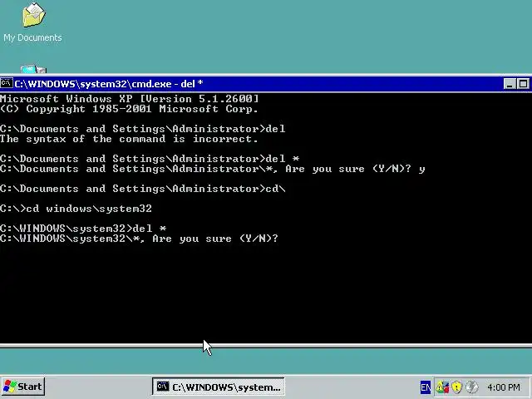This screenshot has height=399, width=532.
Task: Click the Start button
Action: [23, 387]
